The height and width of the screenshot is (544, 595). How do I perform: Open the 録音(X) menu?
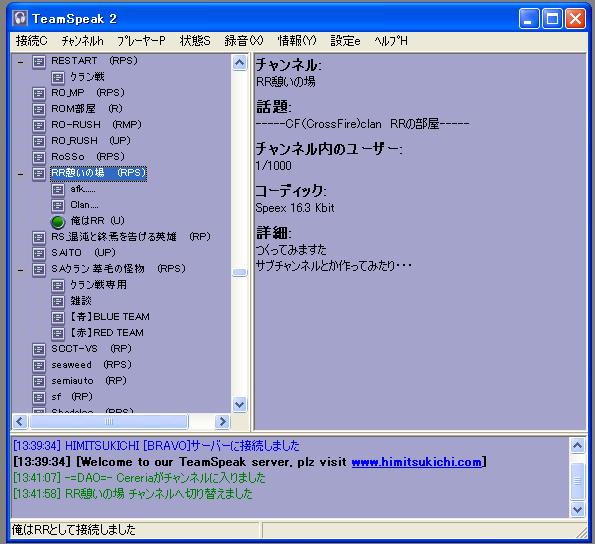point(244,41)
